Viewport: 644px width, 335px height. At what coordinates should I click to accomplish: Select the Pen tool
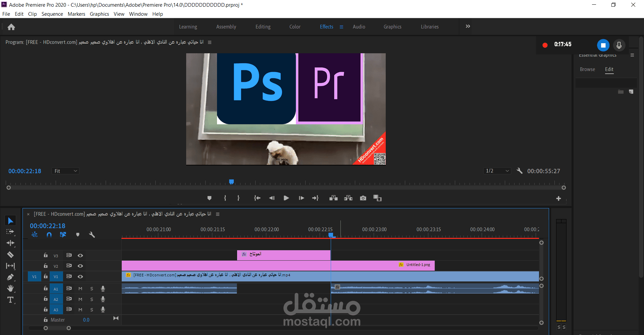10,277
